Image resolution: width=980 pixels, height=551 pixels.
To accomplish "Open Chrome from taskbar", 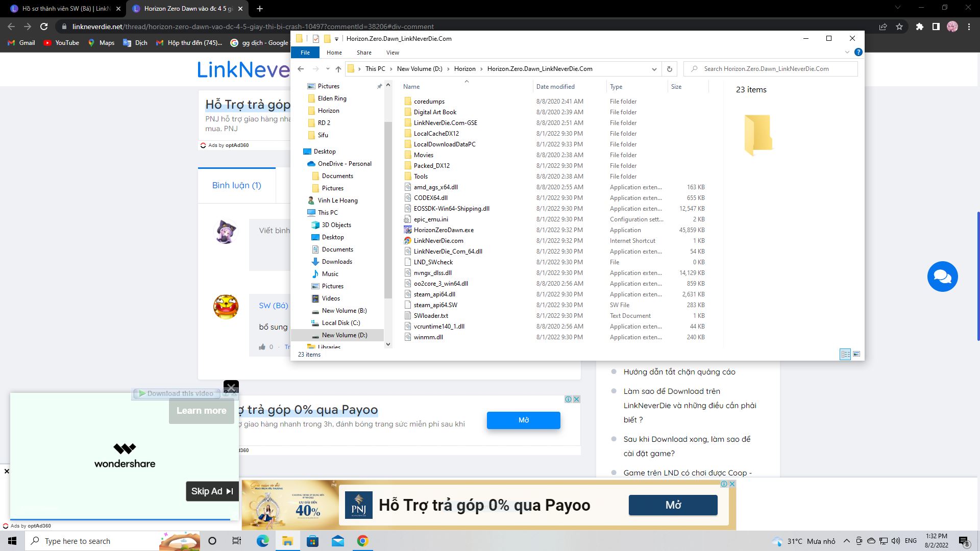I will [362, 541].
